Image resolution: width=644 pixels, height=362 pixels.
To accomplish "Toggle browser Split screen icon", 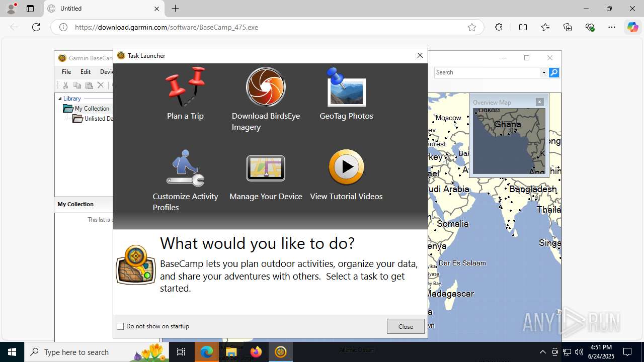I will point(523,27).
